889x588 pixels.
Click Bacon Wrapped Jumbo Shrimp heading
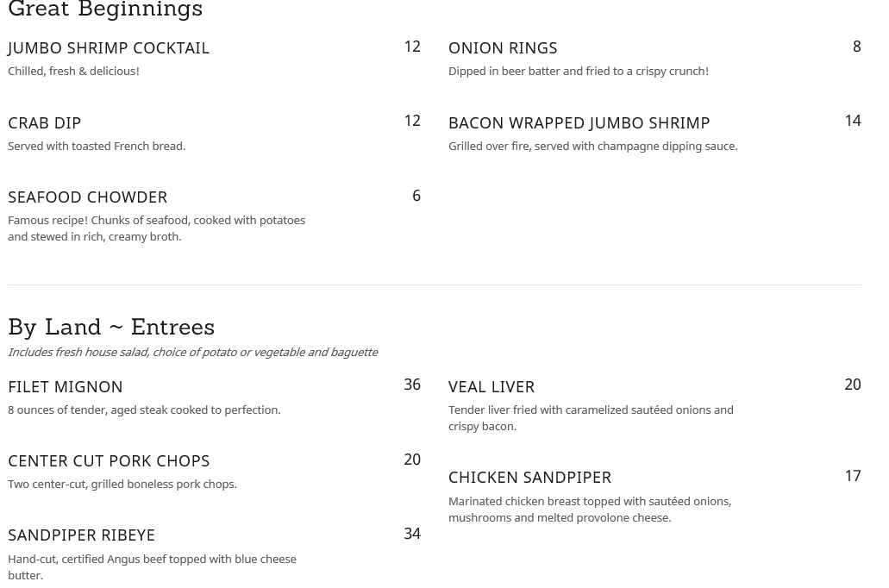(579, 123)
